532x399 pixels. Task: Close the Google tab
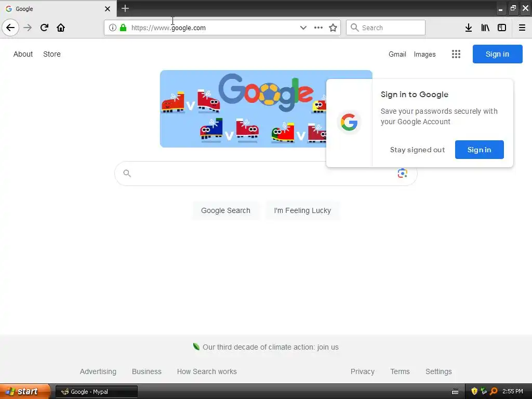tap(107, 9)
